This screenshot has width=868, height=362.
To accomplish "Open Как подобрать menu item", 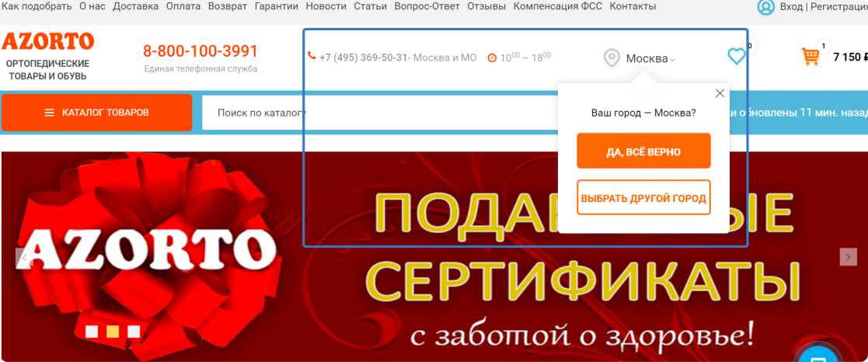I will pos(36,7).
